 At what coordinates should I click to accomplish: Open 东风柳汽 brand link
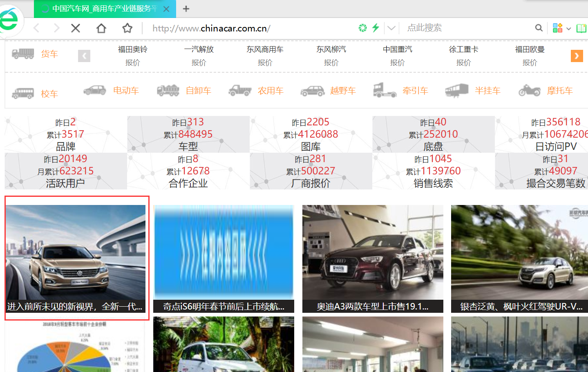(x=331, y=49)
